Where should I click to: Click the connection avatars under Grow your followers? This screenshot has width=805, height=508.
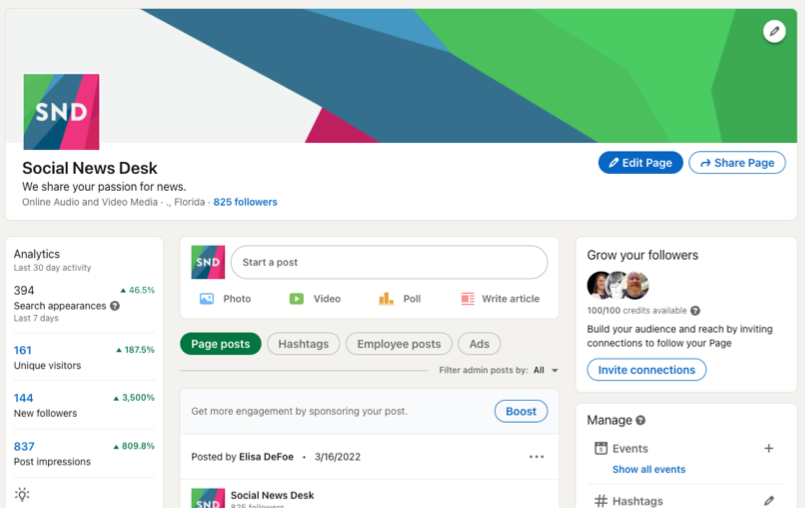click(618, 285)
